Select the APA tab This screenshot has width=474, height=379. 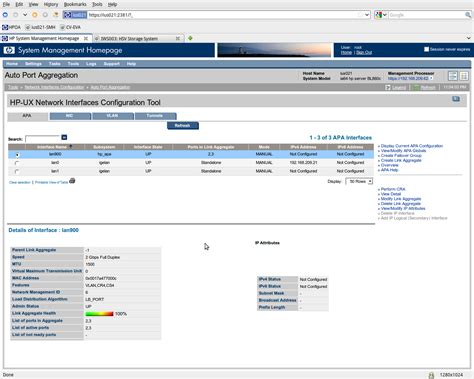pos(28,116)
